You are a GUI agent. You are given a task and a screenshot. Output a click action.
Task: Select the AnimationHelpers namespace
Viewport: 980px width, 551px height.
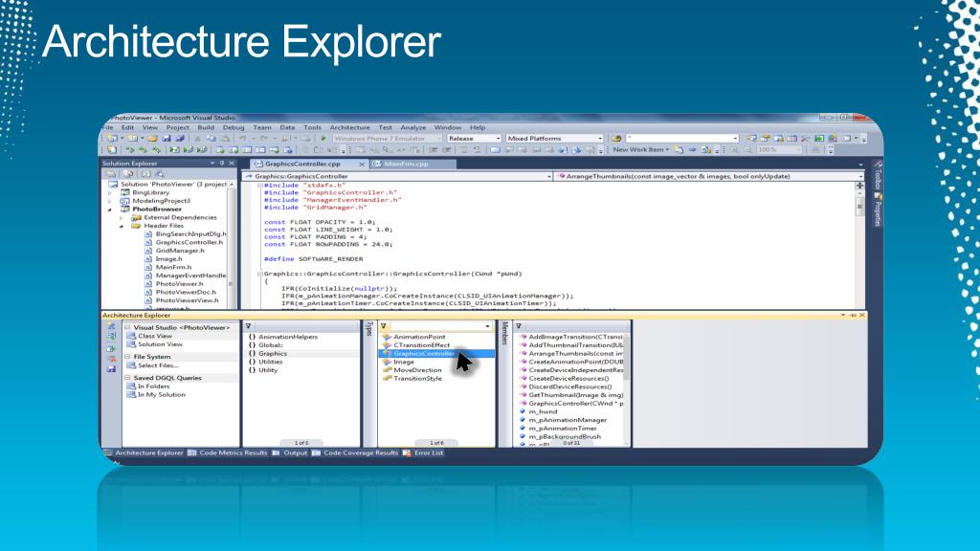click(288, 337)
